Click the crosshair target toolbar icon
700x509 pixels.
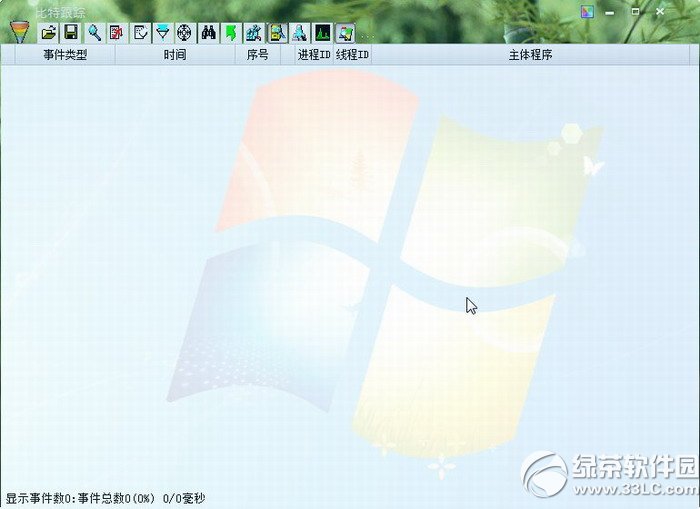pyautogui.click(x=185, y=33)
